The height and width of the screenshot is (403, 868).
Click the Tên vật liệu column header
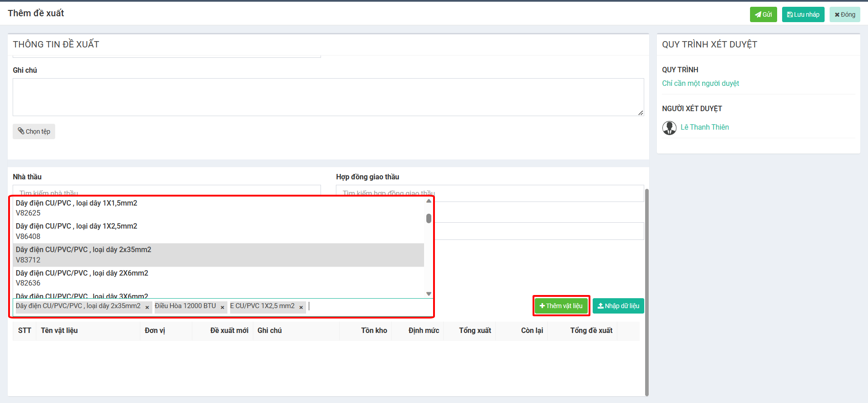(59, 331)
